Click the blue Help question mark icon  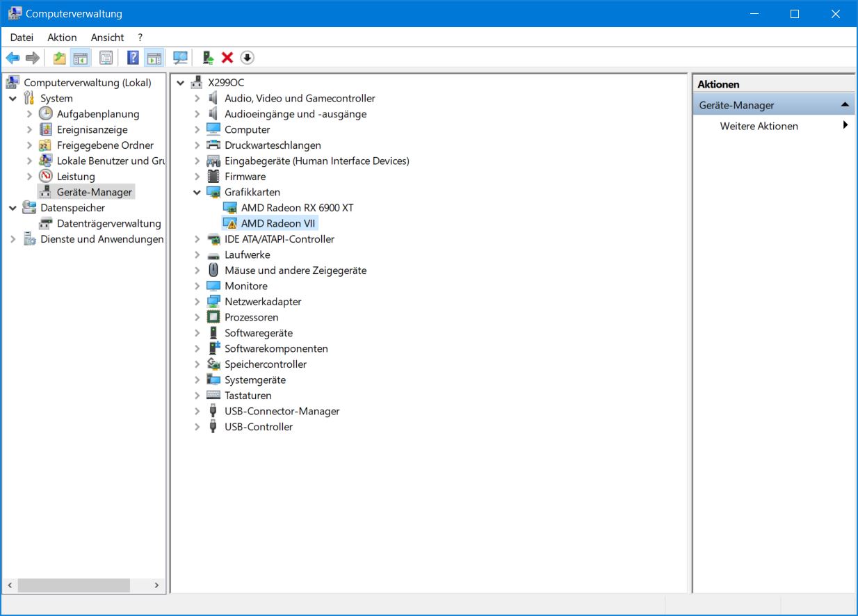coord(133,58)
